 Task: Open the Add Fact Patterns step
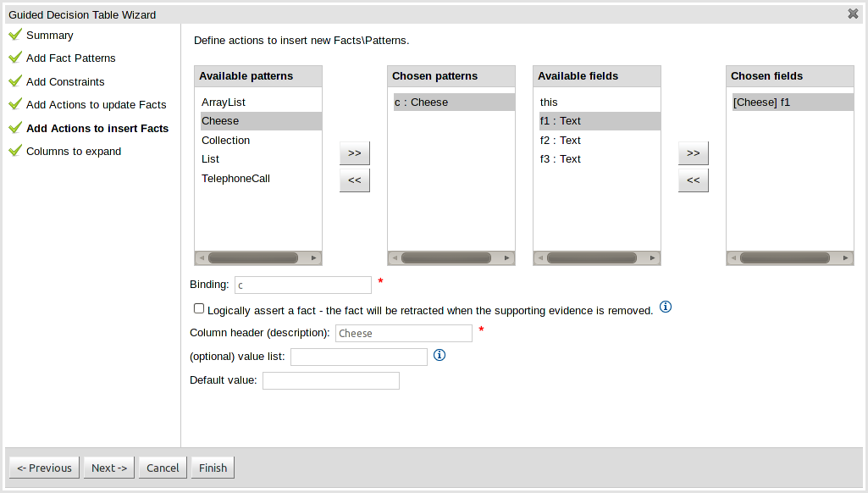coord(70,58)
